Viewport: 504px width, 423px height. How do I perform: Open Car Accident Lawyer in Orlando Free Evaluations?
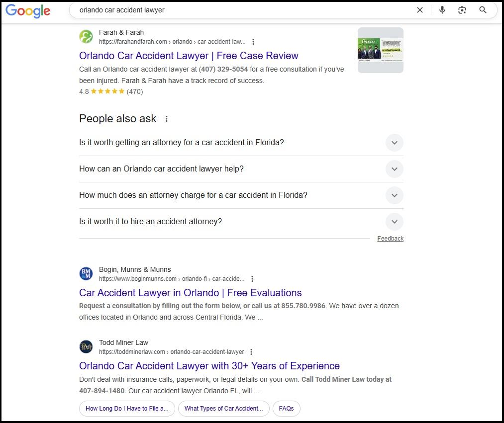(x=190, y=293)
